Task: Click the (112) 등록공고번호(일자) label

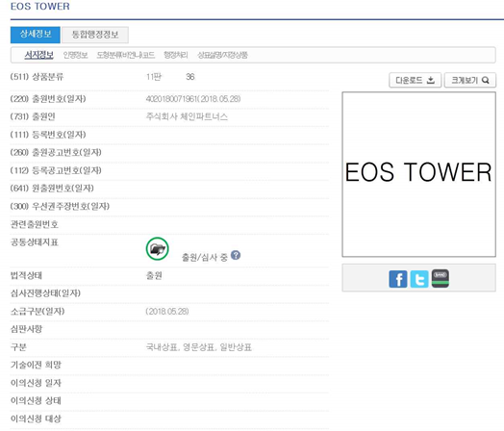Action: pyautogui.click(x=56, y=170)
